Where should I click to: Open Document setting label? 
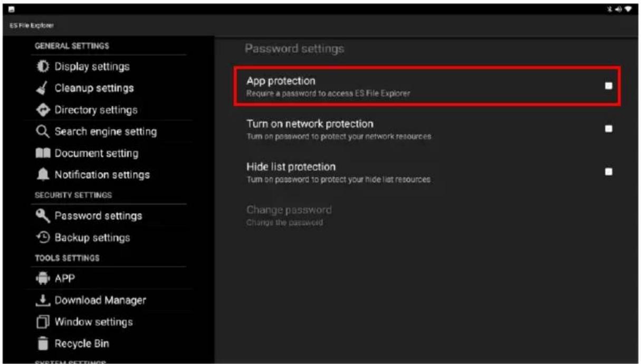[97, 154]
